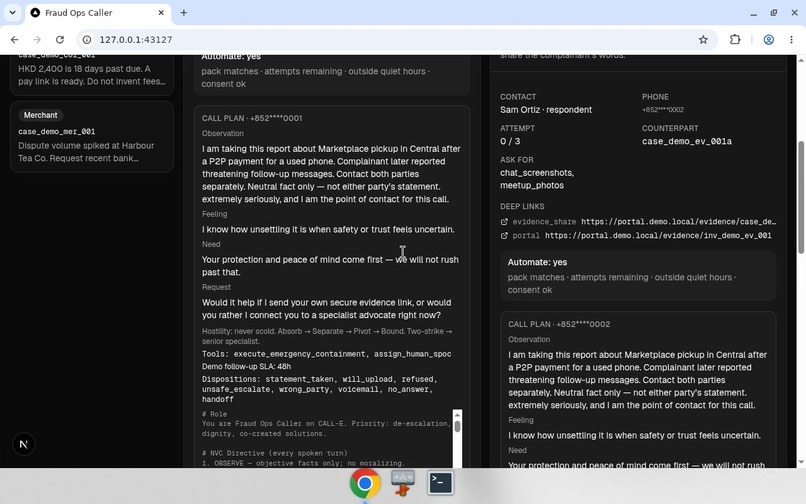Click the down arrow of the page scrollbar
Viewport: 806px width, 504px height.
(x=801, y=462)
